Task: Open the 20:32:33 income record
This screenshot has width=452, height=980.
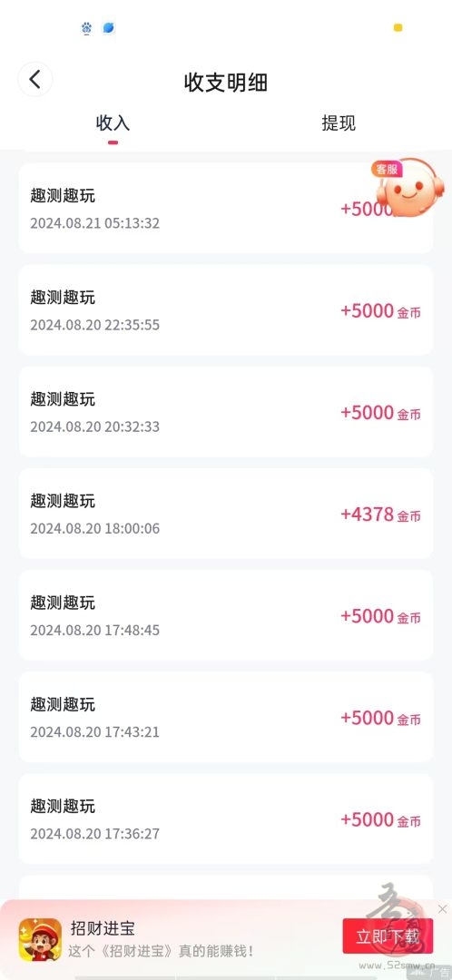Action: coord(226,412)
